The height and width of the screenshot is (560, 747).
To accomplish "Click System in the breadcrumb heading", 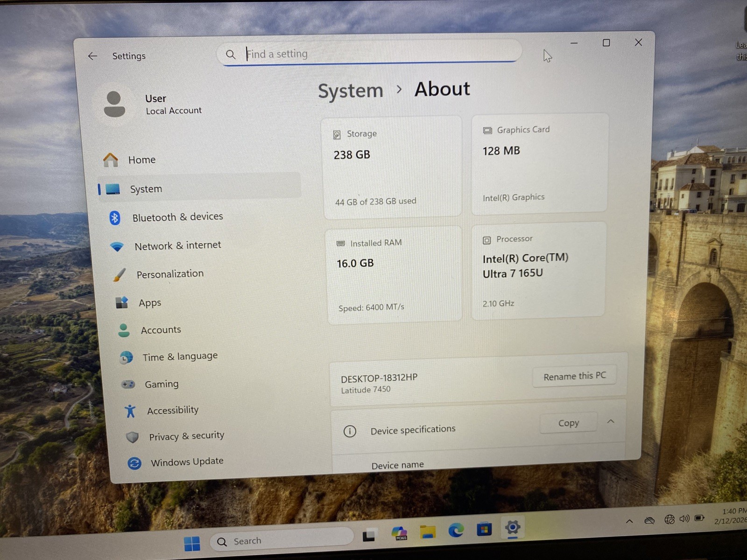I will point(351,91).
